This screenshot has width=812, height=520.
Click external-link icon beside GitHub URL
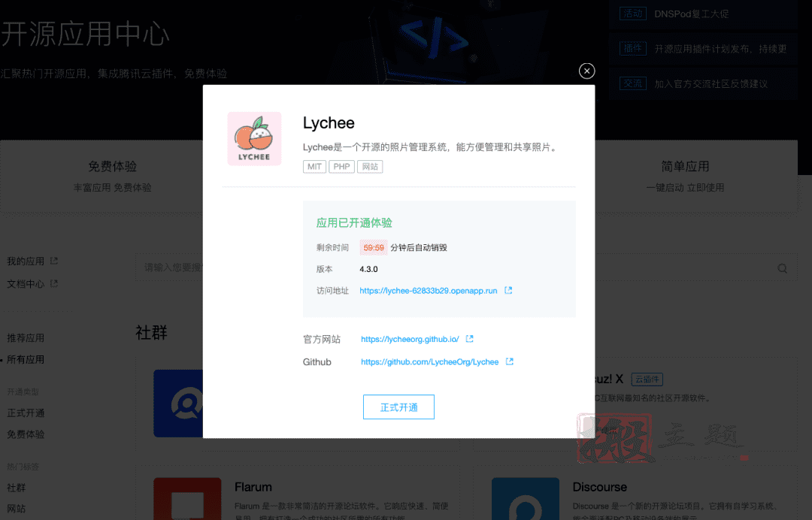[x=510, y=361]
